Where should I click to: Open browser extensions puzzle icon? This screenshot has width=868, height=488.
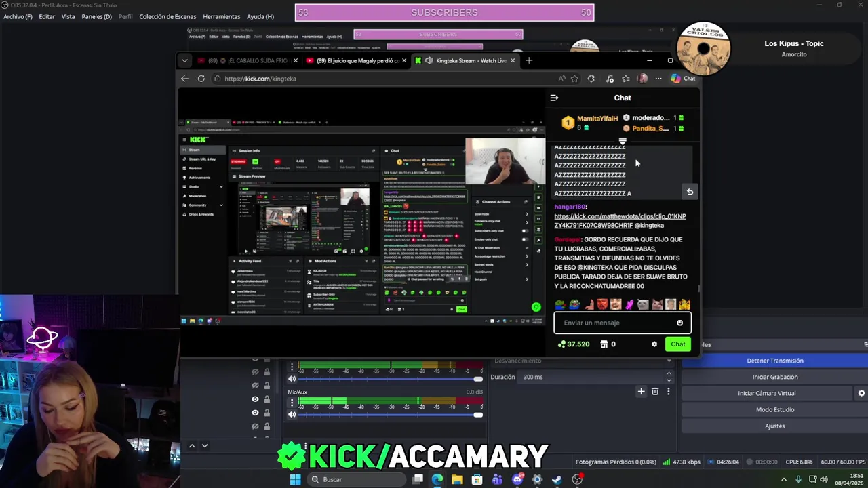click(x=591, y=79)
